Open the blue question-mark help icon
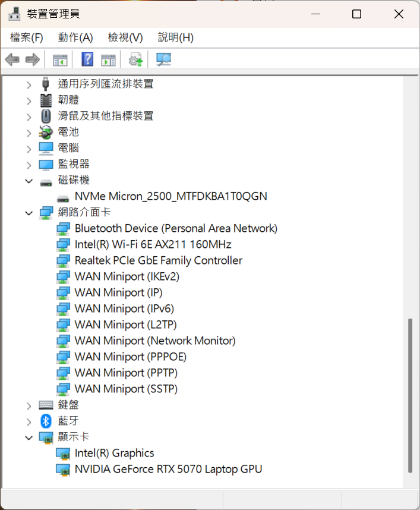 click(87, 59)
